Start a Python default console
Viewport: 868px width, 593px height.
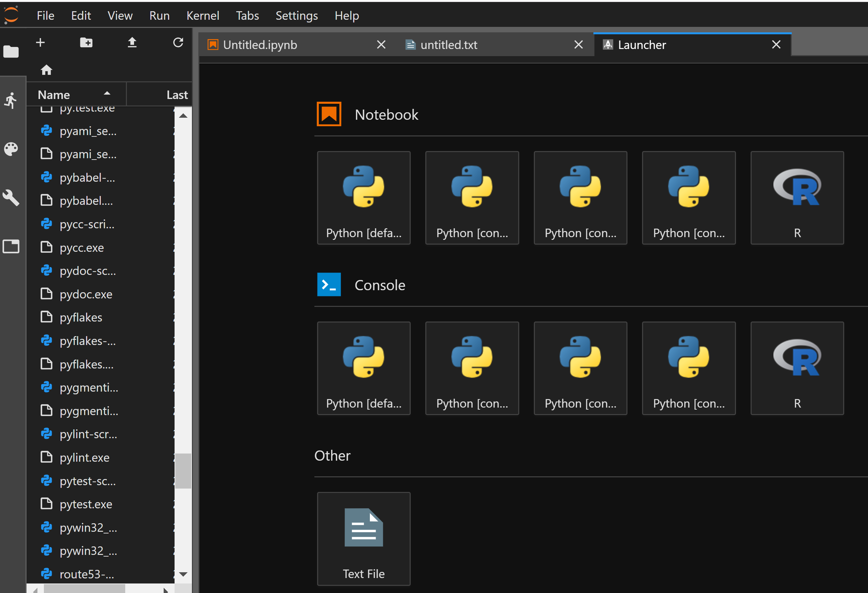[363, 368]
